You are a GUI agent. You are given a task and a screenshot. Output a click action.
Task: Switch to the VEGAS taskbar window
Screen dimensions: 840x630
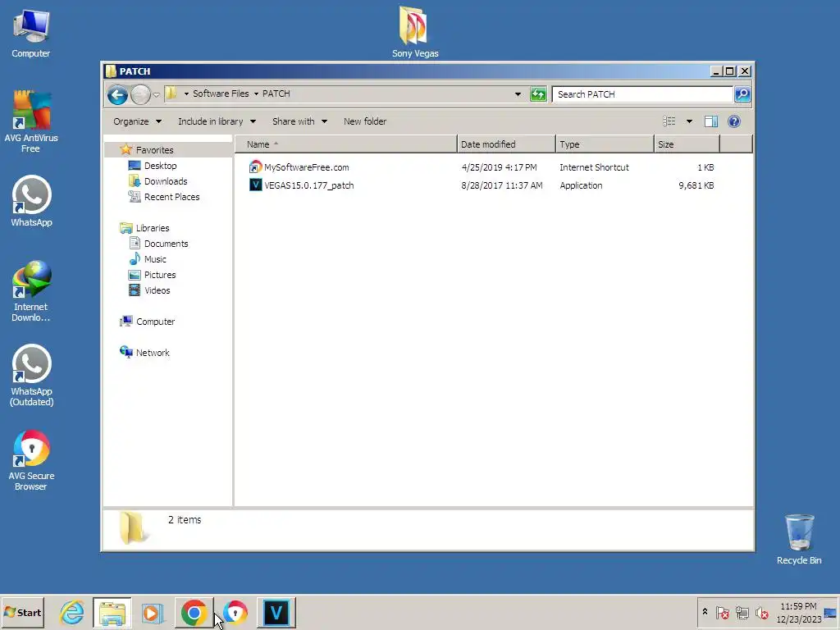tap(276, 612)
